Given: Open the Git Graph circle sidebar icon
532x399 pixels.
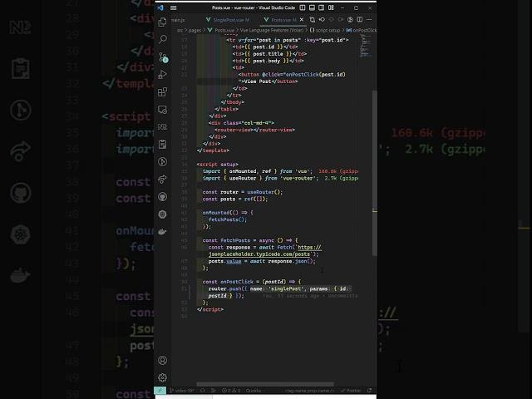Looking at the screenshot, I should click(x=163, y=162).
